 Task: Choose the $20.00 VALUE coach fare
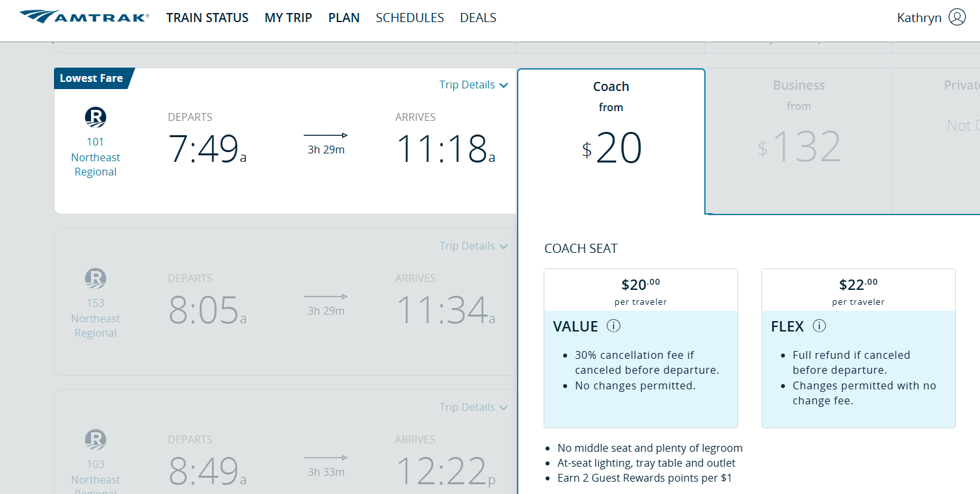pos(641,348)
